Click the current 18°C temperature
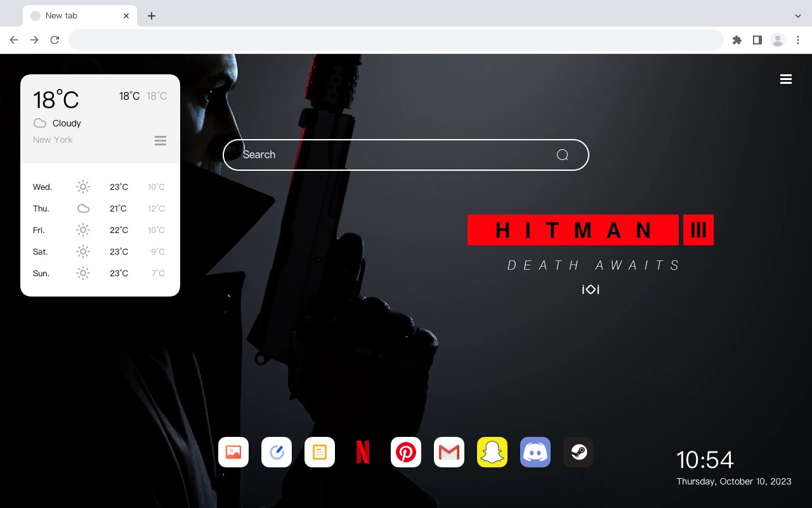The width and height of the screenshot is (812, 508). [56, 100]
